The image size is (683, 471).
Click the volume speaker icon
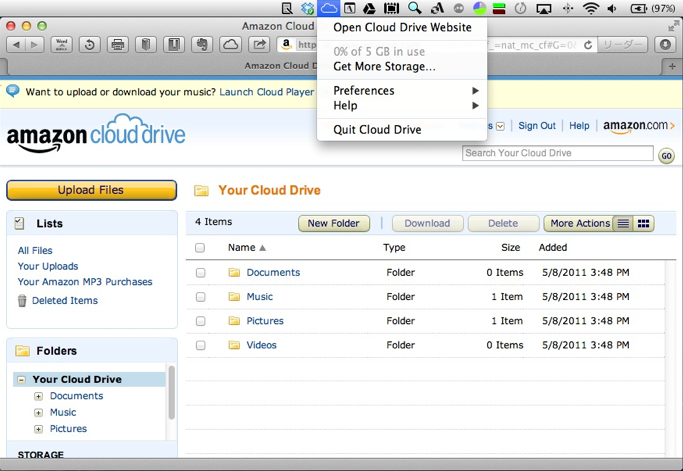(x=612, y=8)
